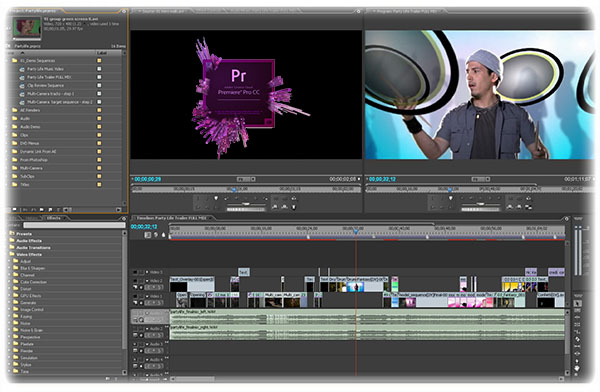Expand the GPU Effects subfolder
Viewport: 600px width, 392px height.
click(x=10, y=296)
